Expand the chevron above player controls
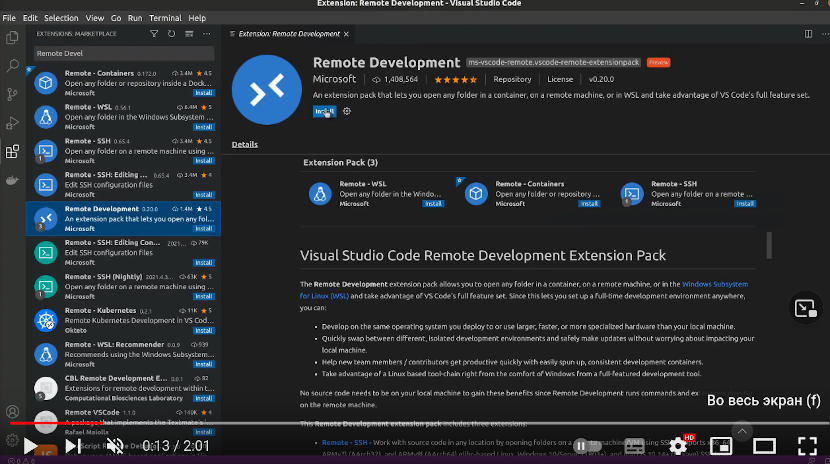 coord(742,431)
